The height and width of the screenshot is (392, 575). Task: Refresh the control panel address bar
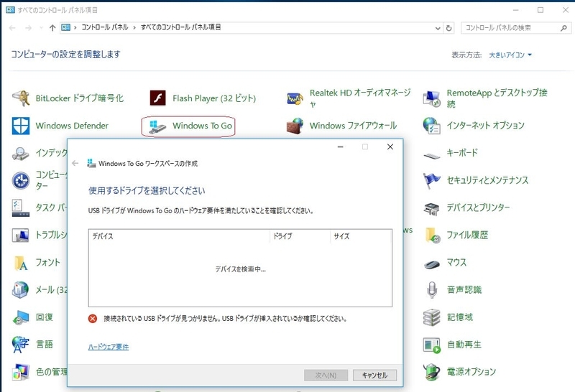(x=448, y=28)
